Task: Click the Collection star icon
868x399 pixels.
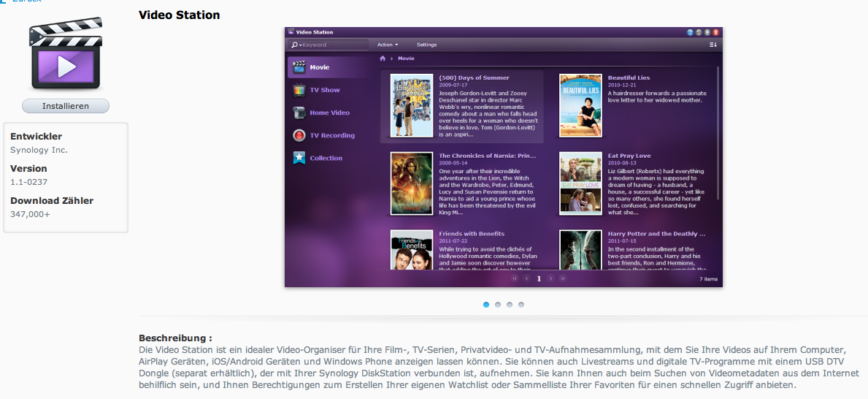Action: pyautogui.click(x=299, y=158)
